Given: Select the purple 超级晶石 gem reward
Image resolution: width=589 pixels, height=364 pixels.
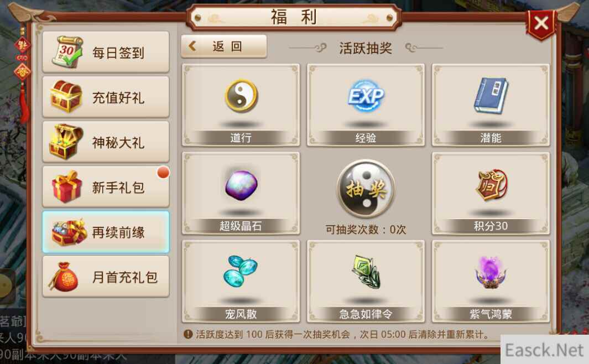Looking at the screenshot, I should (x=241, y=193).
